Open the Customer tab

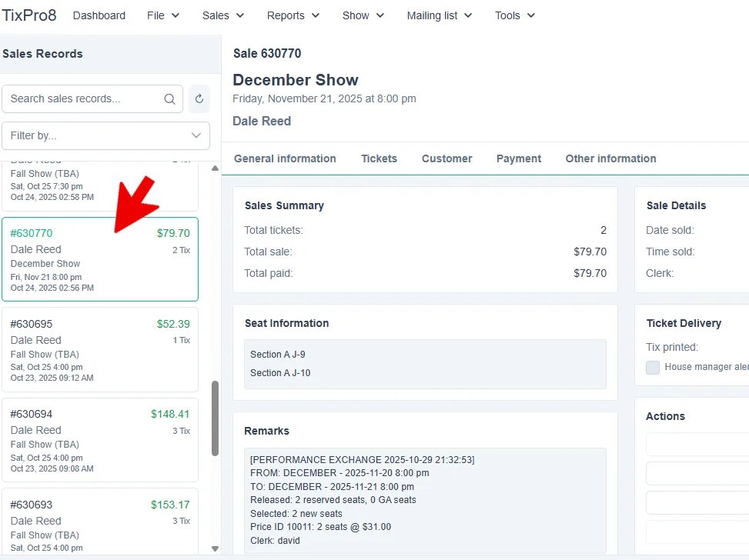(x=446, y=158)
